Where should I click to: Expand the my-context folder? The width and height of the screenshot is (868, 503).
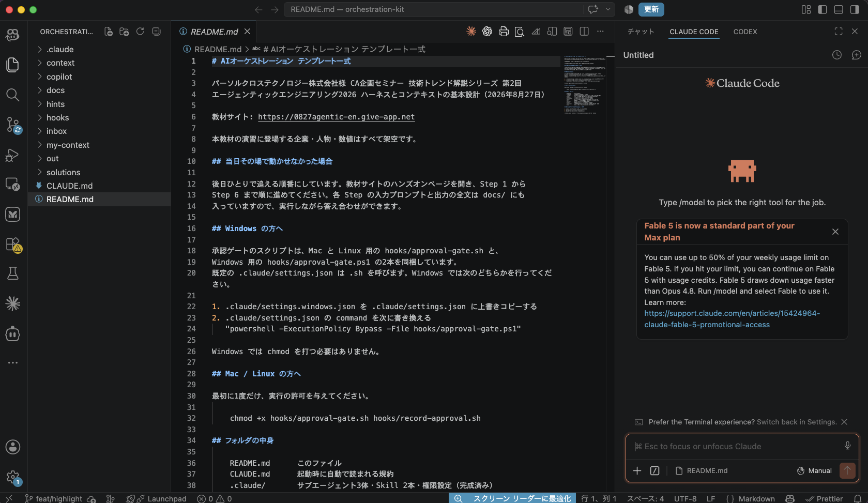[99, 145]
